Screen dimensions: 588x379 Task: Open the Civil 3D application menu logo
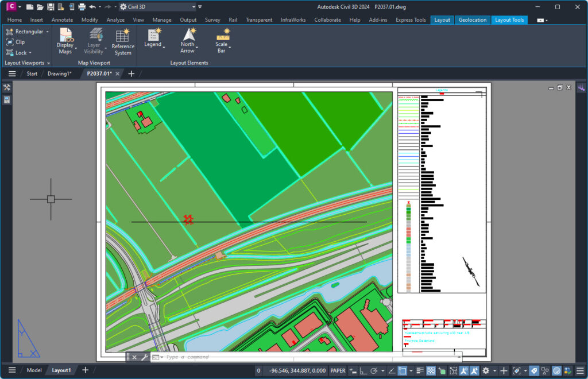[11, 6]
